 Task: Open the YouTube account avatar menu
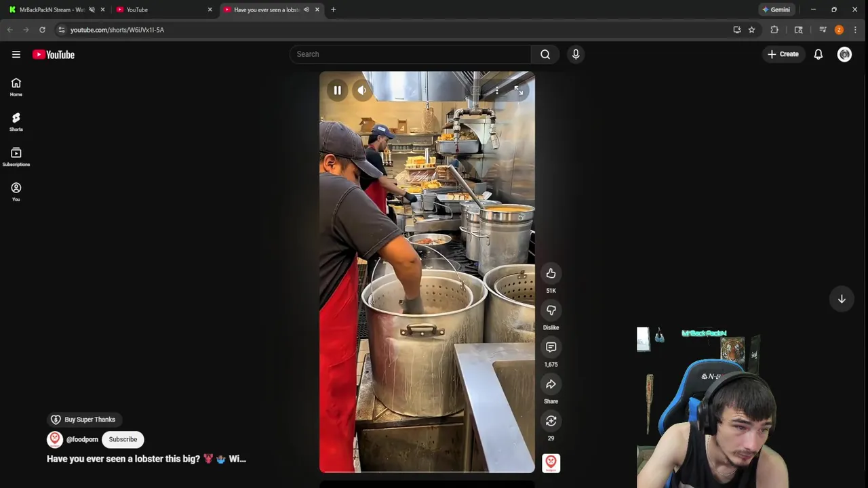(844, 54)
